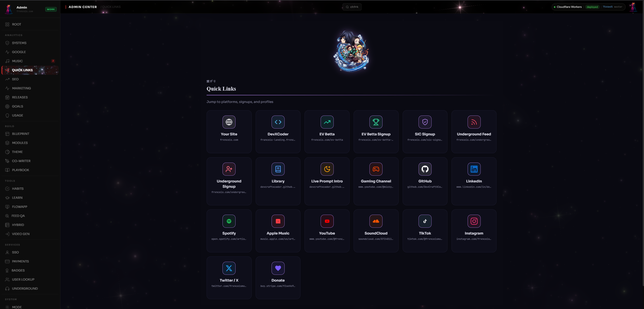644x309 pixels.
Task: Open FEED QA tool
Action: 30,216
